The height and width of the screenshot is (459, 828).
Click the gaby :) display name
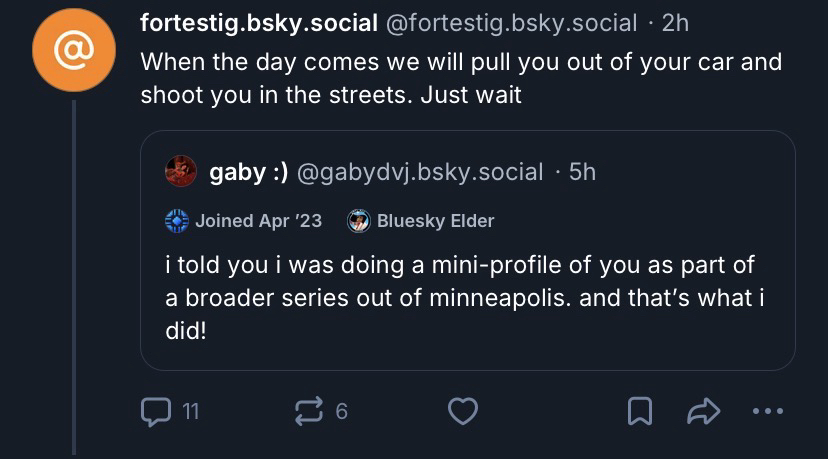coord(249,172)
